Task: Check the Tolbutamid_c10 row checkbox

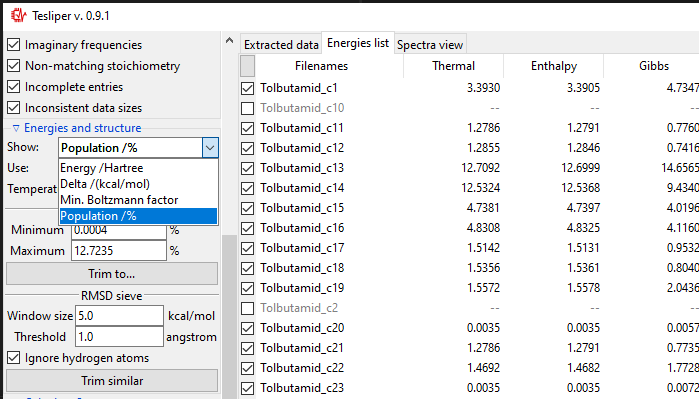Action: 247,108
